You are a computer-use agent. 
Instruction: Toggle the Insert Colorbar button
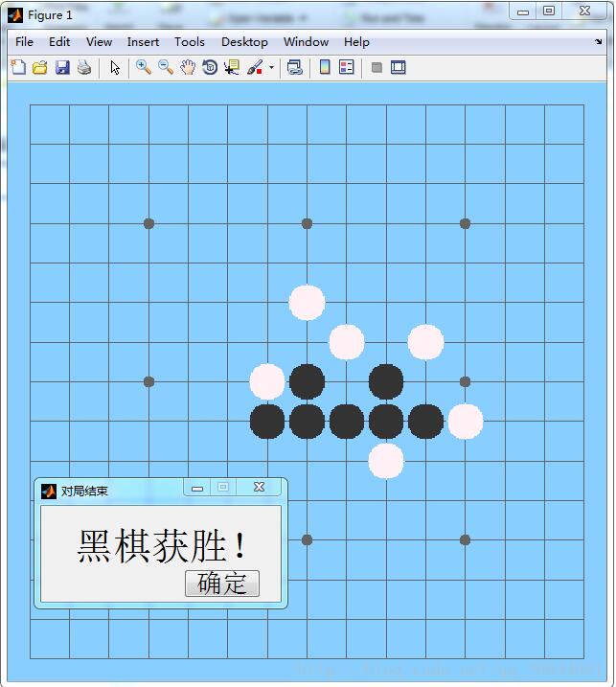325,67
